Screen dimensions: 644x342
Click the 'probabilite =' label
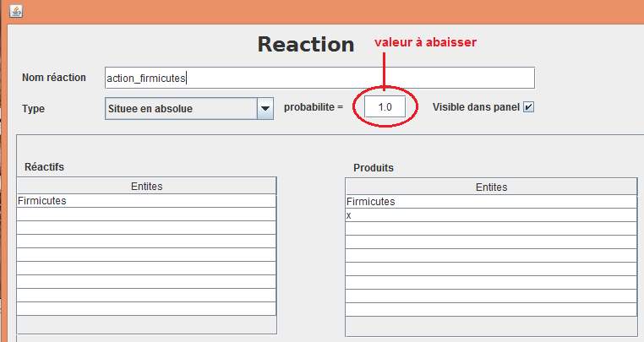(313, 108)
